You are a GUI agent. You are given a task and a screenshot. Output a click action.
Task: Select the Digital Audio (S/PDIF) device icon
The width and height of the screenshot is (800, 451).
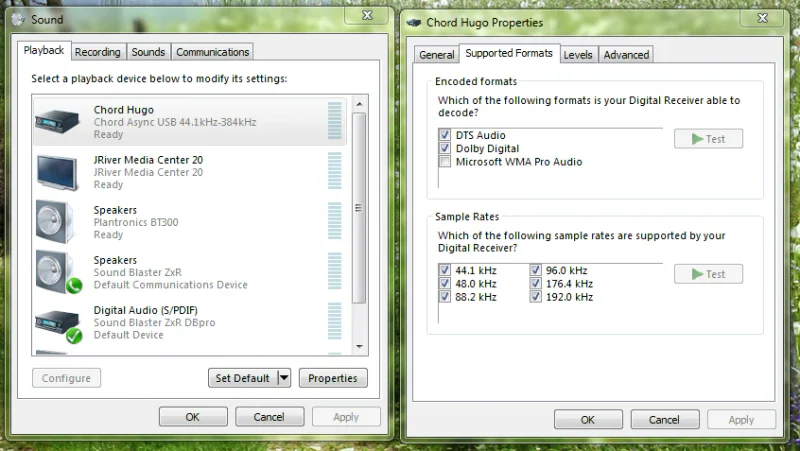pos(59,325)
